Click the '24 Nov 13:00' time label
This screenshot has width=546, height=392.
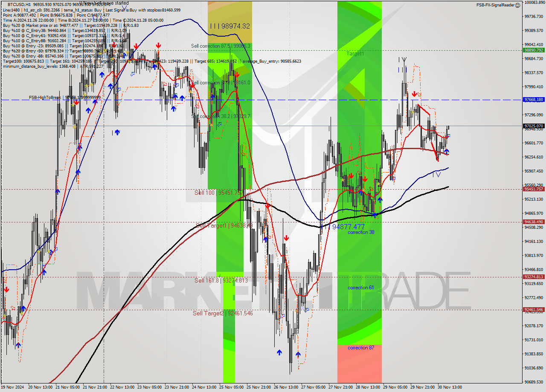204,387
